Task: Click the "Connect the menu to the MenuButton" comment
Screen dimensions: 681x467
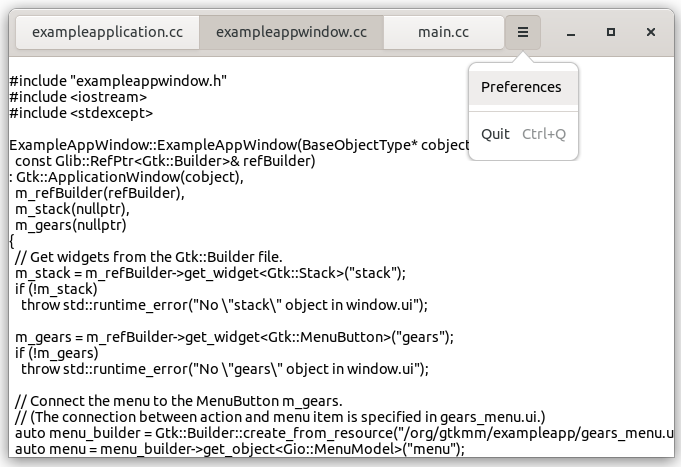Action: [180, 401]
